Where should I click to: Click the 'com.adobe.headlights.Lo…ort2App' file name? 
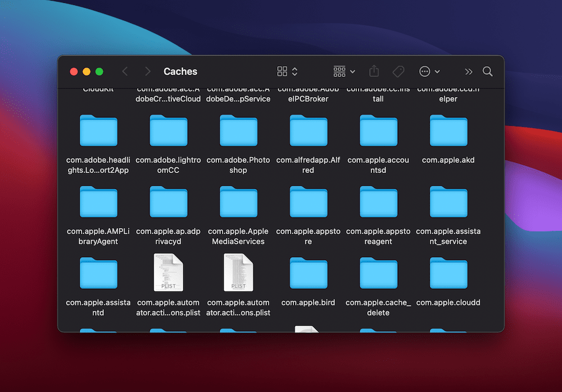tap(98, 165)
